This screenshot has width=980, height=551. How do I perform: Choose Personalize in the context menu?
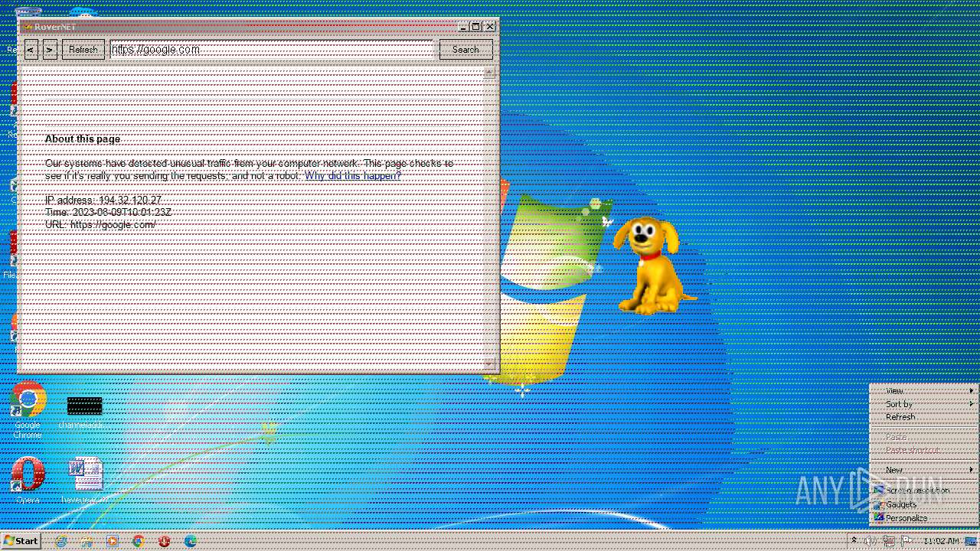click(x=924, y=518)
